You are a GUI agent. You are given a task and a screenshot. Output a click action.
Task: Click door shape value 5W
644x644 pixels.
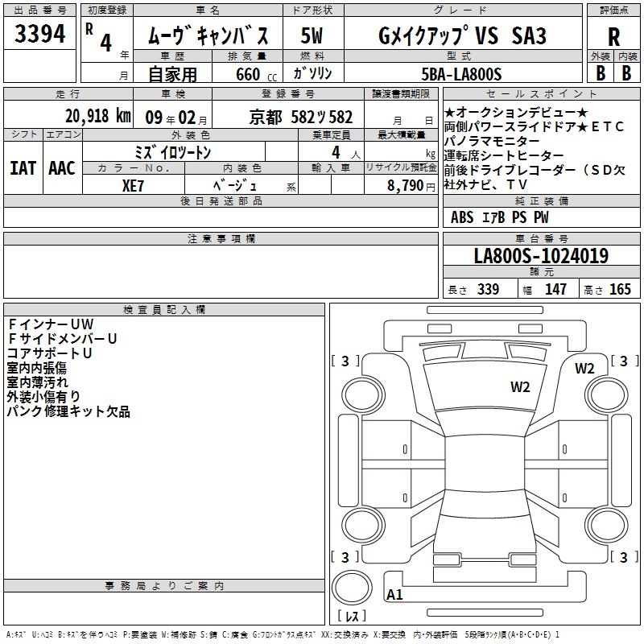click(312, 35)
